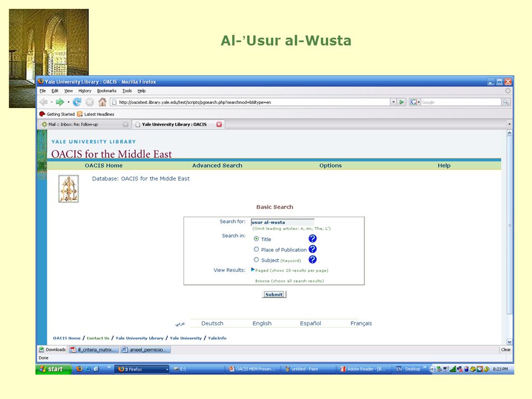Viewport: 532px width, 399px height.
Task: Open the search engine selector dropdown
Action: coord(415,102)
